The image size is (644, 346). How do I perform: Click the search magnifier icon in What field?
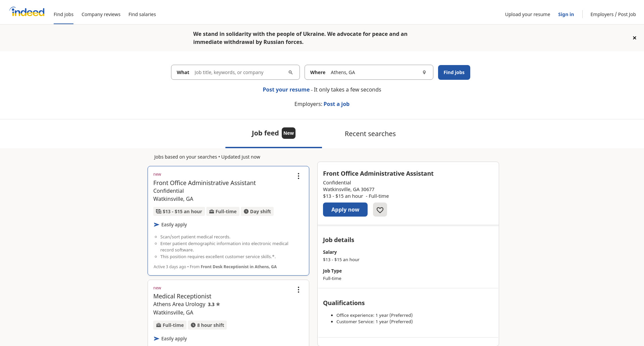click(x=290, y=72)
